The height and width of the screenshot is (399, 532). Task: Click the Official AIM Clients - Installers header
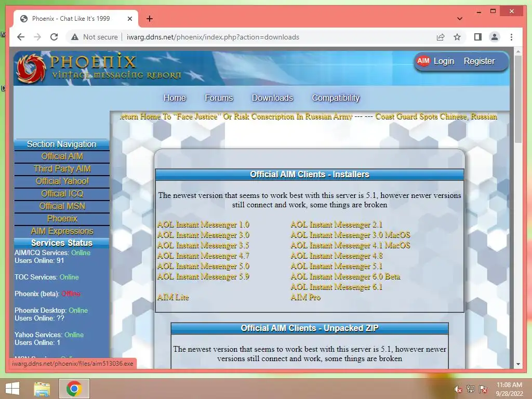(310, 175)
